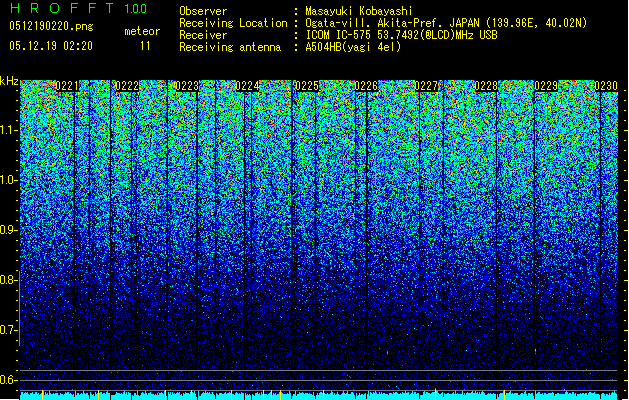Click the Receiving antenna label
This screenshot has height=400, width=629.
[x=230, y=47]
